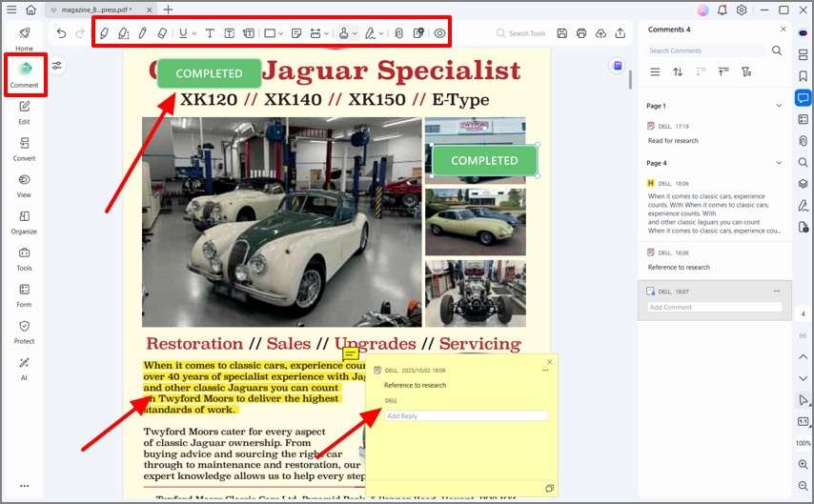Click the Search Tools field
The width and height of the screenshot is (814, 504).
[521, 33]
